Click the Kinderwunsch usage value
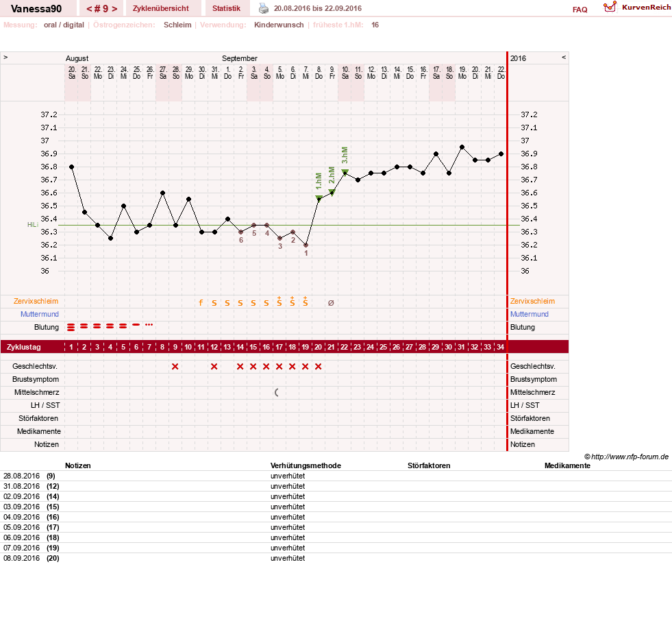 279,25
